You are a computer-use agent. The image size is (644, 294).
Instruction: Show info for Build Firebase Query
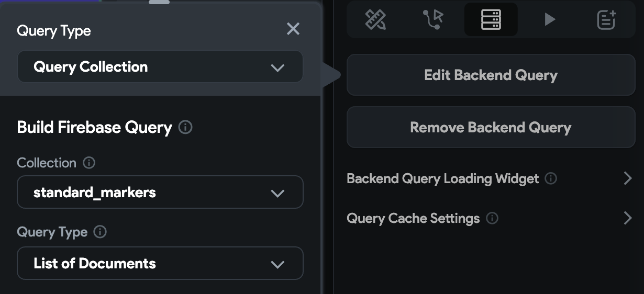[x=185, y=127]
